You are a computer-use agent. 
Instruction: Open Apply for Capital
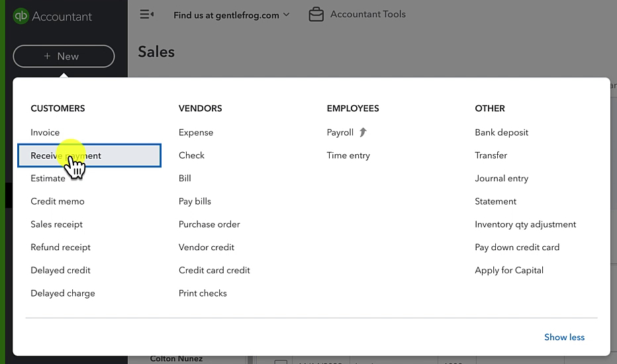tap(509, 270)
